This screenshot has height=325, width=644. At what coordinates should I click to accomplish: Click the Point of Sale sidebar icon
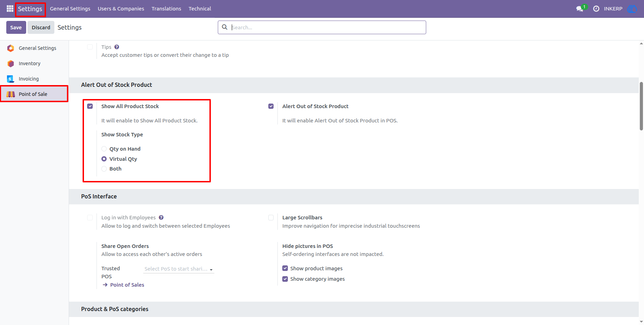pyautogui.click(x=11, y=94)
